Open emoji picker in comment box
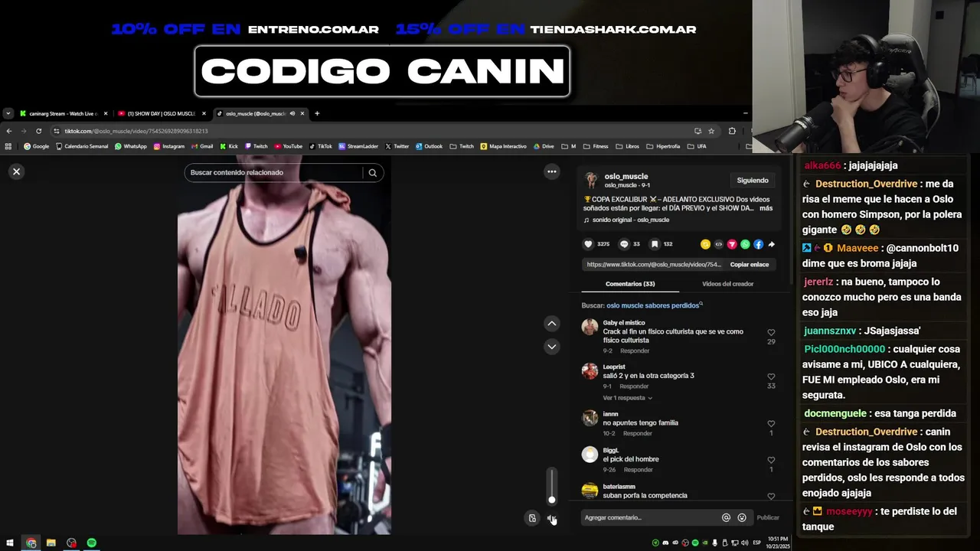980x551 pixels. coord(742,517)
